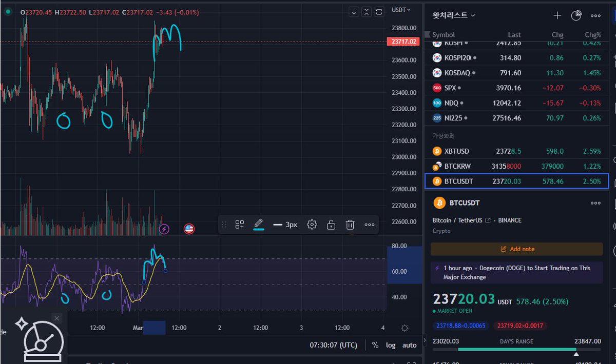Select the NDQ watchlist row
The width and height of the screenshot is (616, 364).
click(517, 103)
